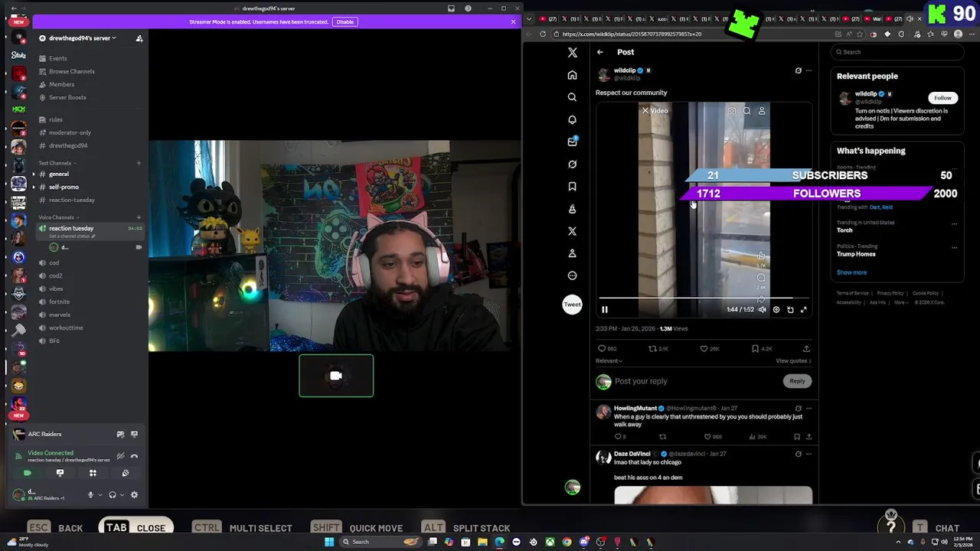Image resolution: width=980 pixels, height=551 pixels.
Task: Open Trump Homes trending topic
Action: point(856,254)
